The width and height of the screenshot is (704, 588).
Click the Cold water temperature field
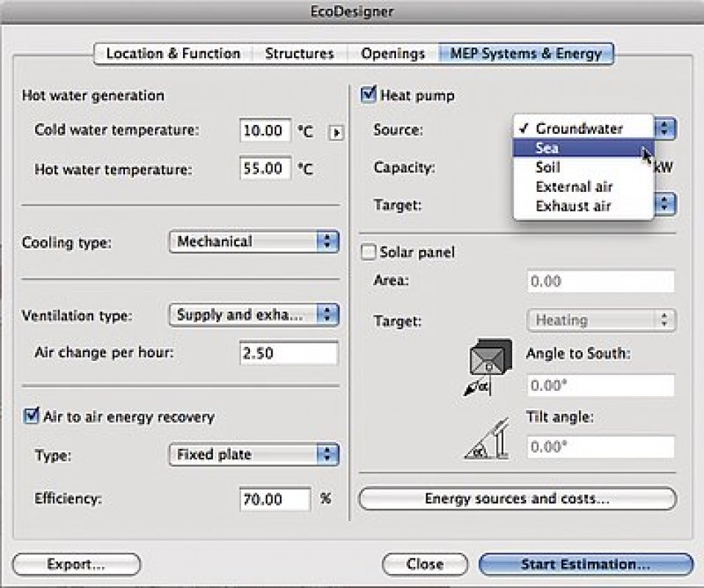(265, 131)
